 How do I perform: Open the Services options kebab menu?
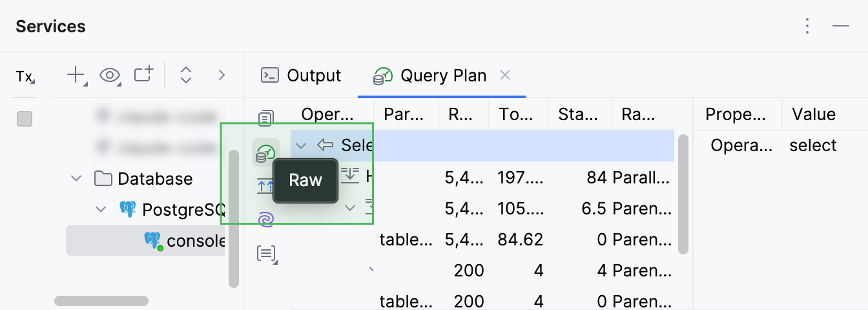coord(807,26)
